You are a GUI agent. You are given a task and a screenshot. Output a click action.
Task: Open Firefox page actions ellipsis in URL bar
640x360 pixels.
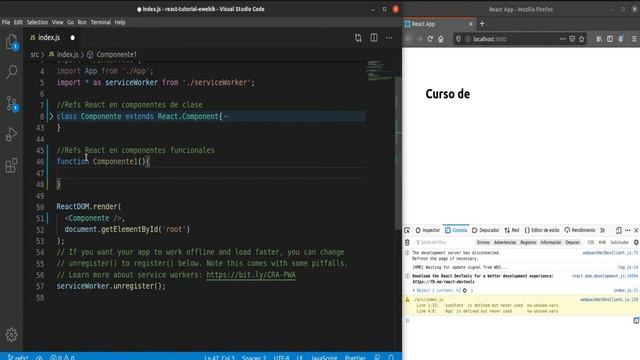click(562, 39)
